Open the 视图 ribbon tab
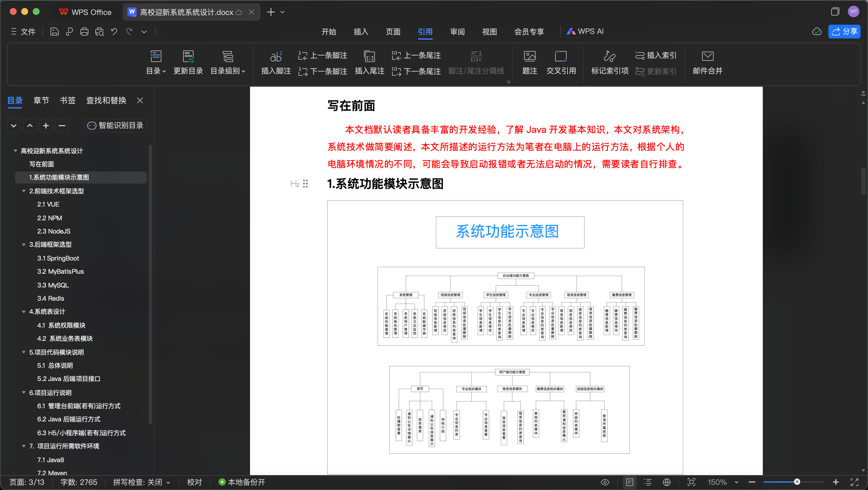This screenshot has height=490, width=868. (x=489, y=32)
